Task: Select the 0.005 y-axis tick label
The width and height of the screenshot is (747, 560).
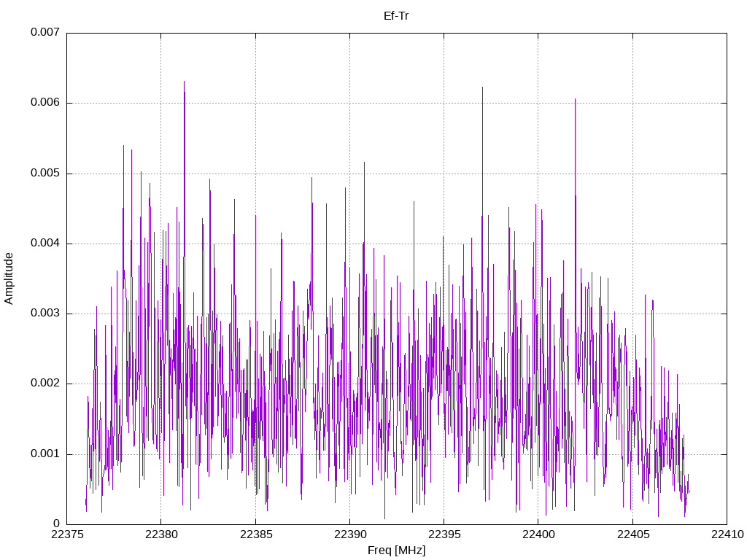Action: (45, 173)
